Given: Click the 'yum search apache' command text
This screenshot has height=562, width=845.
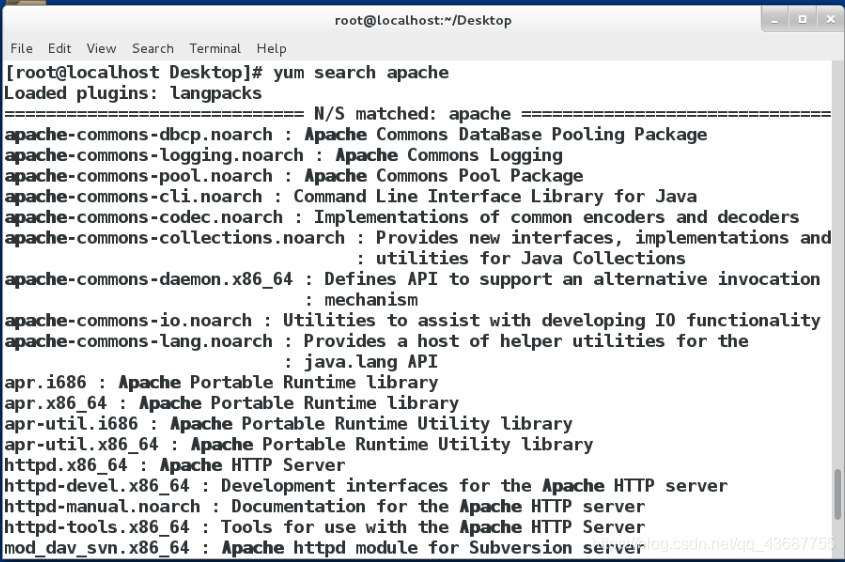Looking at the screenshot, I should [361, 72].
